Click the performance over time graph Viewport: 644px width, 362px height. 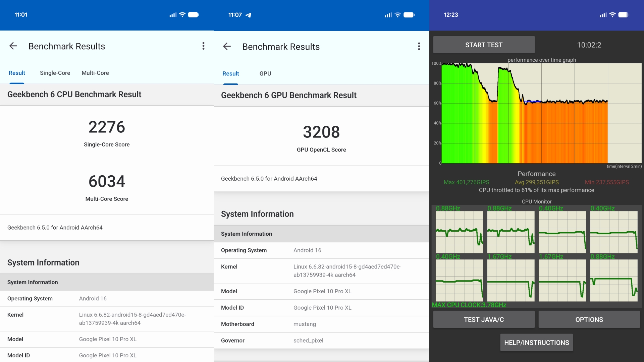541,113
